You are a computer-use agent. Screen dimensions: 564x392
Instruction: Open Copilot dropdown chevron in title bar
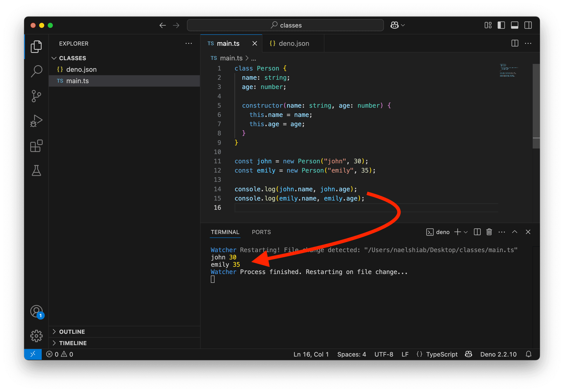(403, 25)
